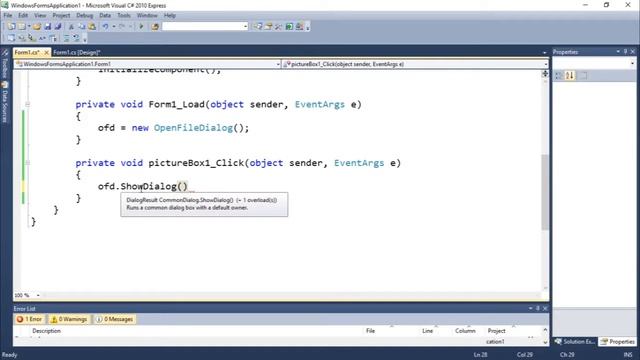Click the New Project toolbar icon
This screenshot has width=640, height=360.
11,27
